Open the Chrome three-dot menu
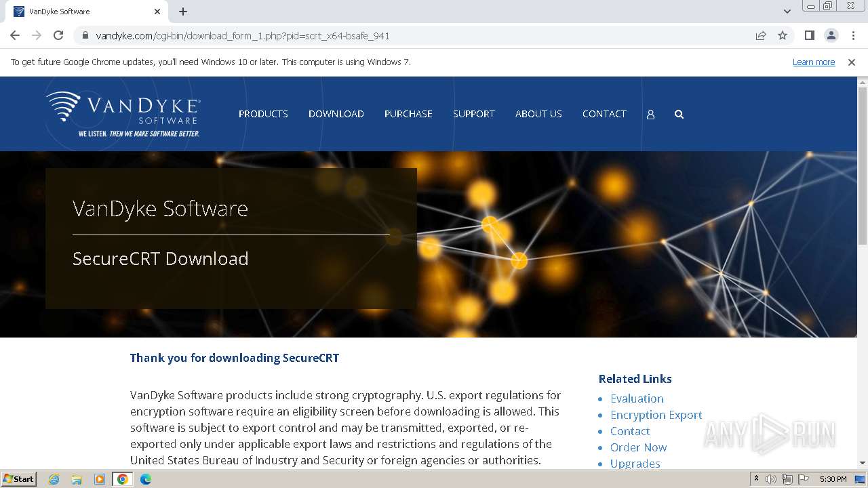This screenshot has width=868, height=488. tap(853, 35)
